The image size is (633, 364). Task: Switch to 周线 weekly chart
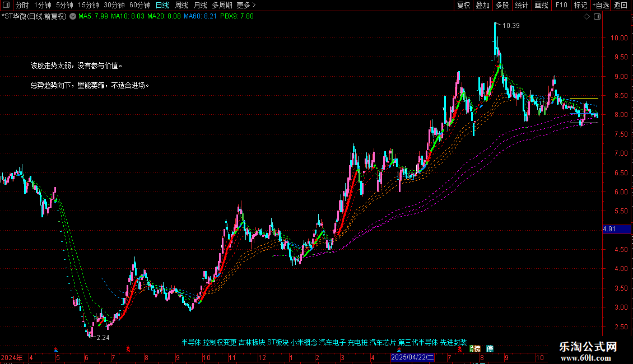click(x=181, y=5)
